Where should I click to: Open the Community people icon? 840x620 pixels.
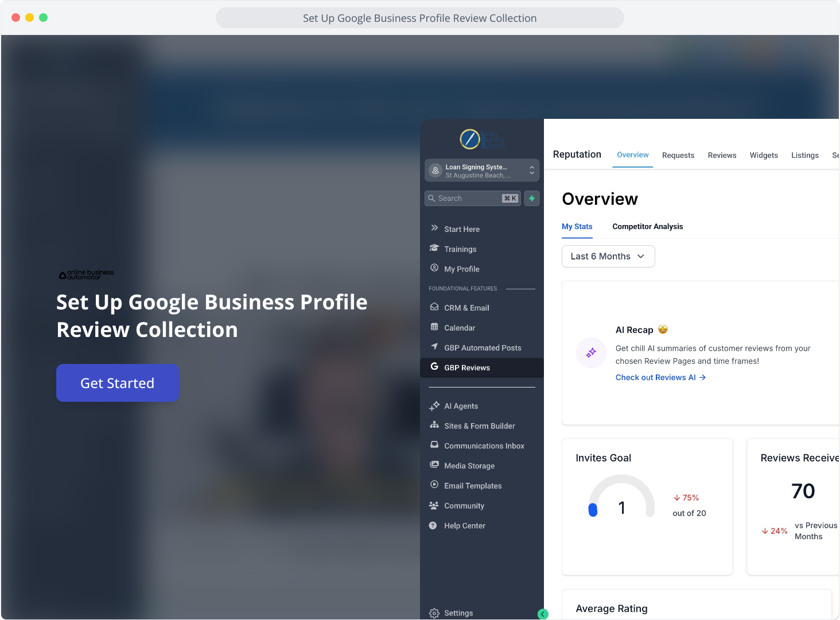[434, 505]
